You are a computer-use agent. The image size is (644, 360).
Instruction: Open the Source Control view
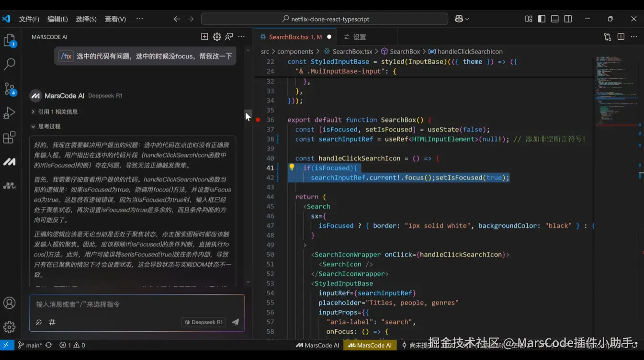10,89
